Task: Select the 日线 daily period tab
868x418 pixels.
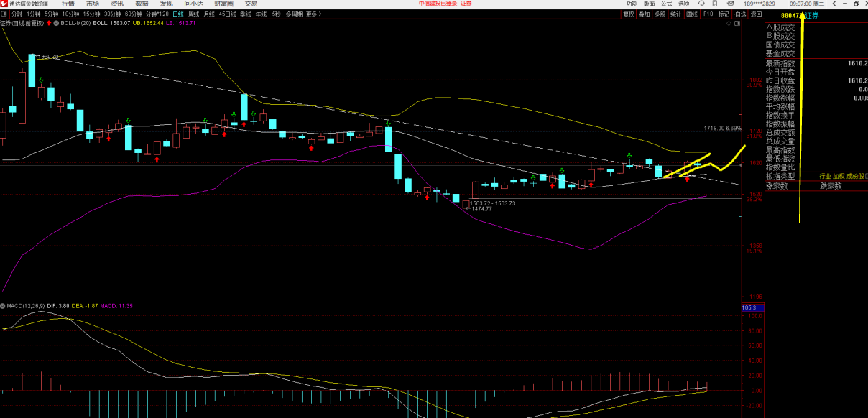Action: [178, 14]
